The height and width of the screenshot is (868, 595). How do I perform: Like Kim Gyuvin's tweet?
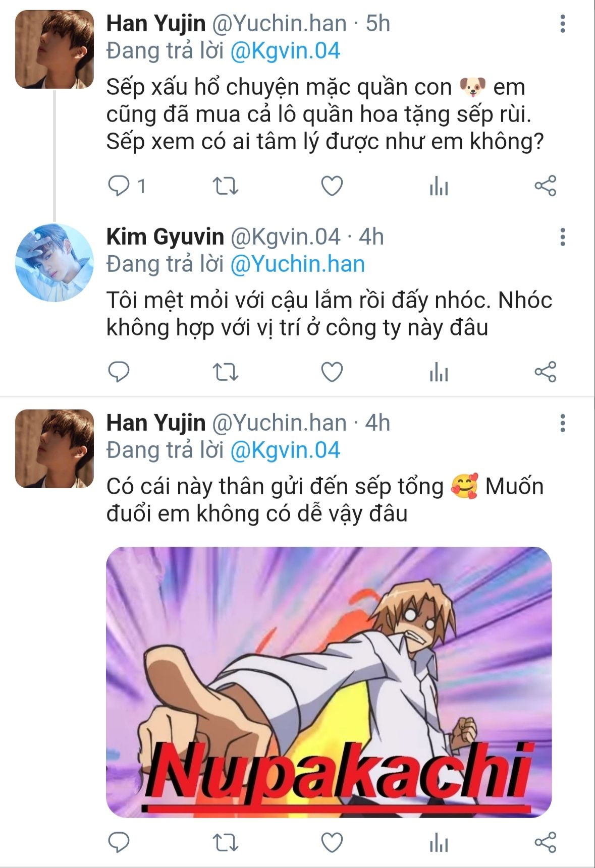(x=332, y=372)
